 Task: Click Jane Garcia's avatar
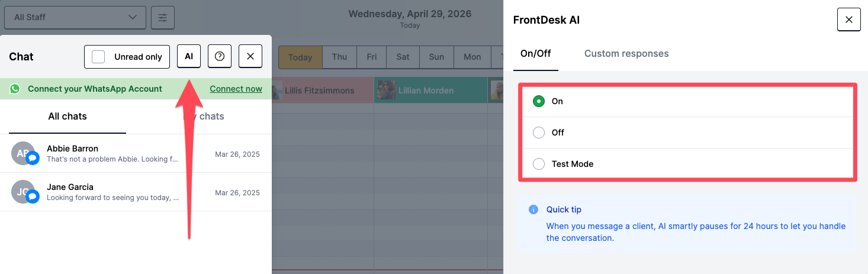click(24, 192)
